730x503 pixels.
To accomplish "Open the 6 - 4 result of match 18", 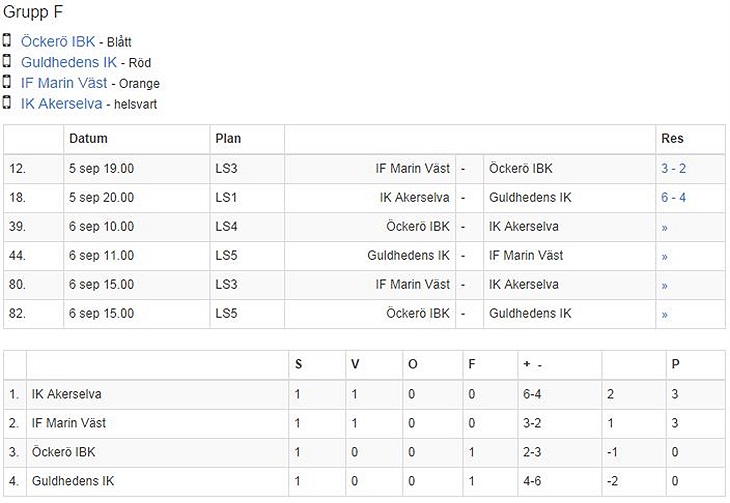I will (673, 197).
